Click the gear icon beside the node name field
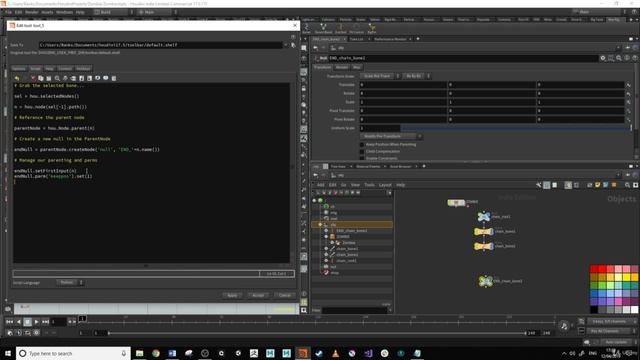The height and width of the screenshot is (360, 640). click(x=602, y=58)
